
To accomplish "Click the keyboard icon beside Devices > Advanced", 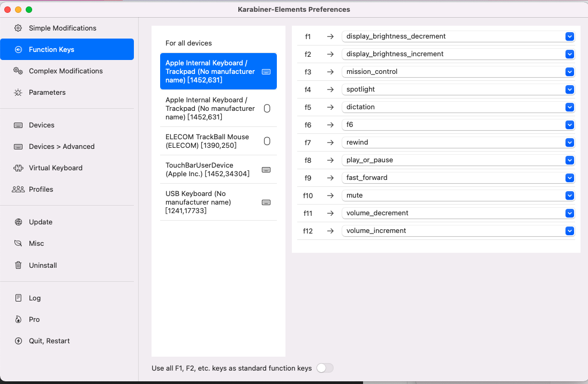I will point(18,147).
